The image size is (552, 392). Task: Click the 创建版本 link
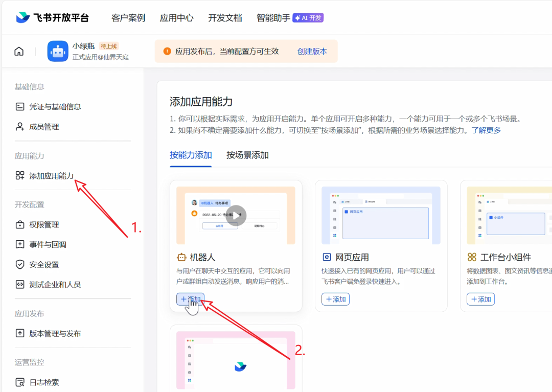(312, 52)
